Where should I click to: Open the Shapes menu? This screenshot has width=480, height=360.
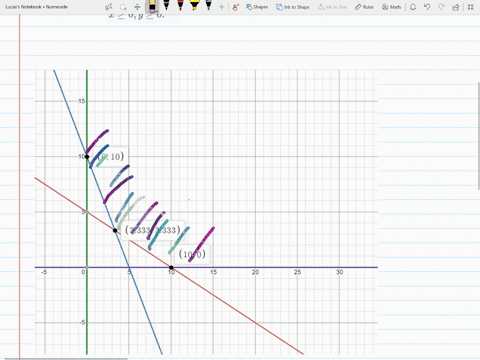257,7
